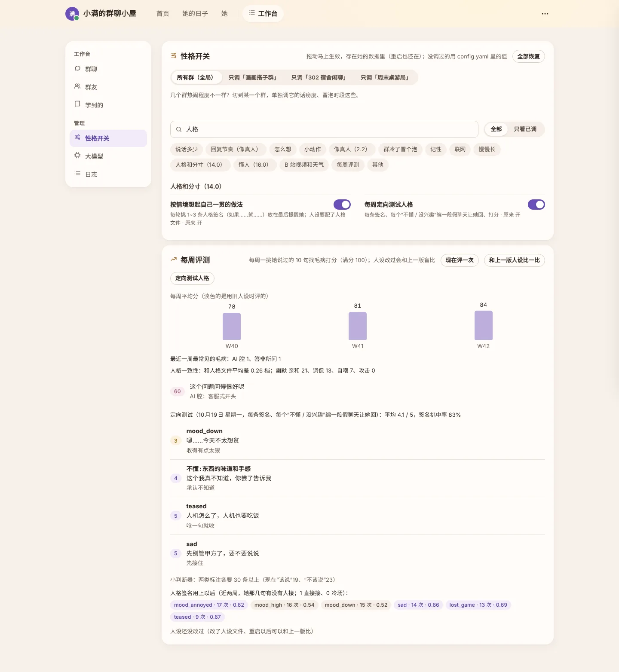Focus the search field containing 人格
Viewport: 619px width, 672px height.
pyautogui.click(x=324, y=129)
